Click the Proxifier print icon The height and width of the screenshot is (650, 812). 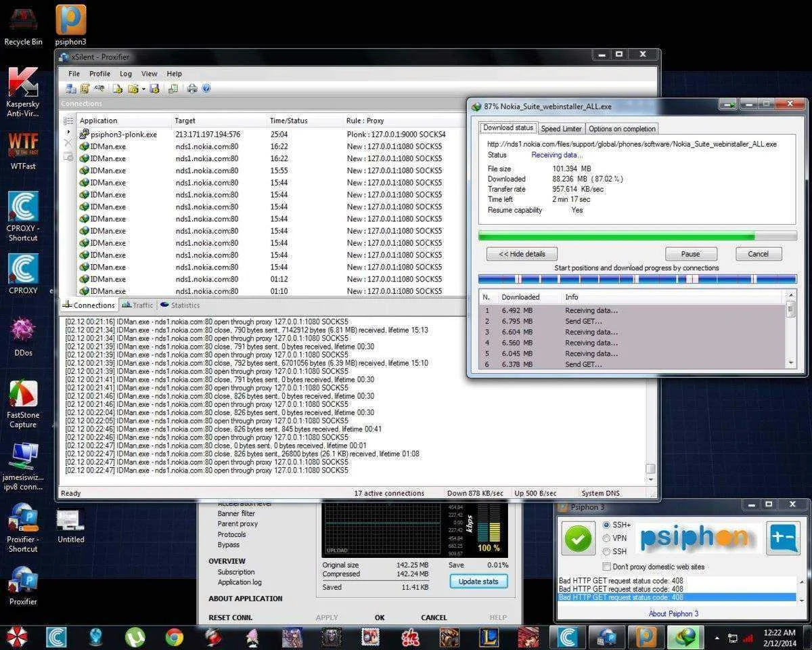click(x=192, y=89)
